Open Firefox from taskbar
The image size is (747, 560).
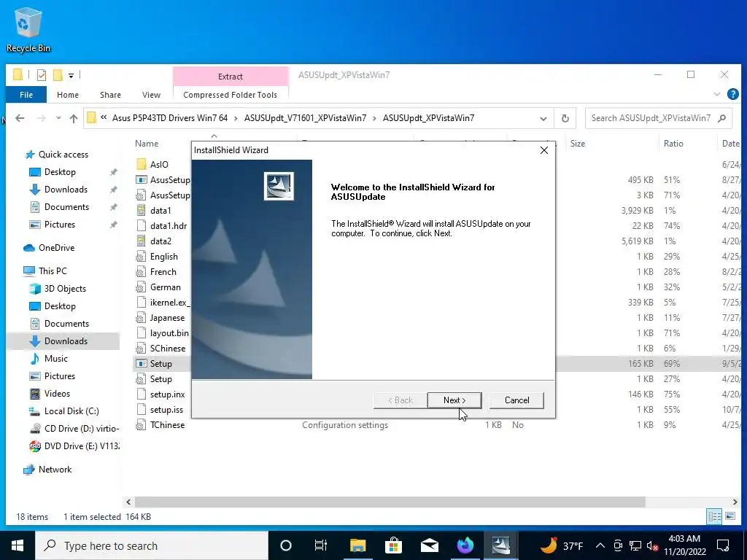[x=465, y=545]
